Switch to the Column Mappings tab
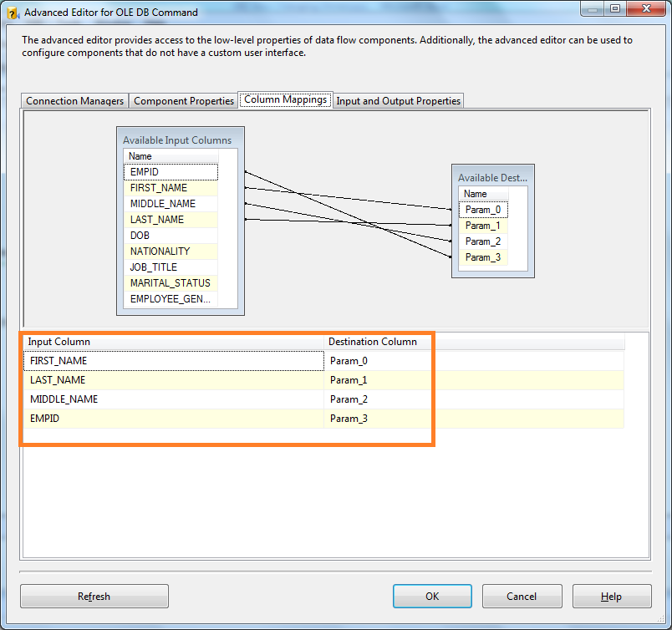 click(x=285, y=99)
